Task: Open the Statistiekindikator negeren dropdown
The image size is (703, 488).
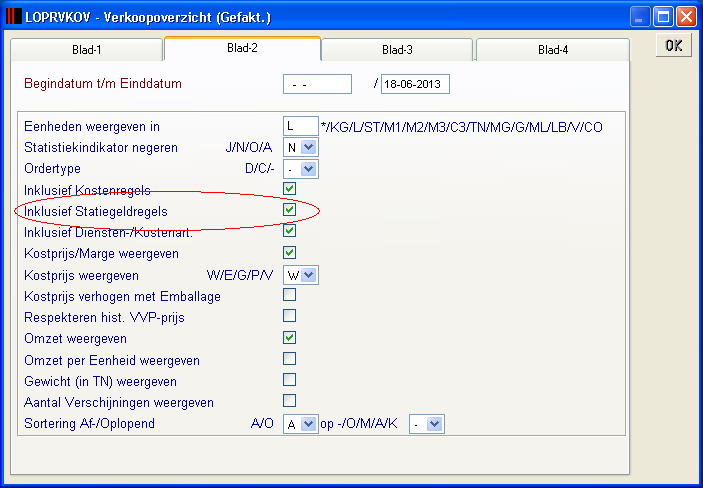Action: tap(301, 147)
